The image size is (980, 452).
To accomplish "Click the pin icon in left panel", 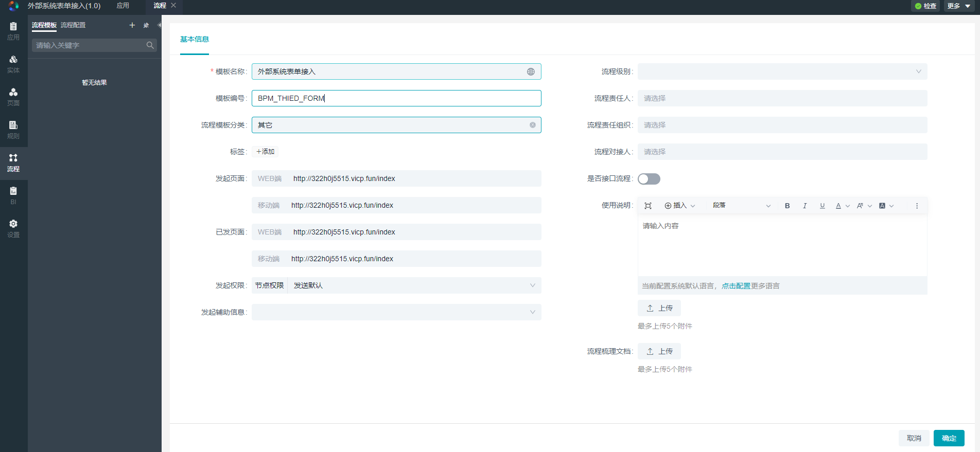I will [x=146, y=25].
